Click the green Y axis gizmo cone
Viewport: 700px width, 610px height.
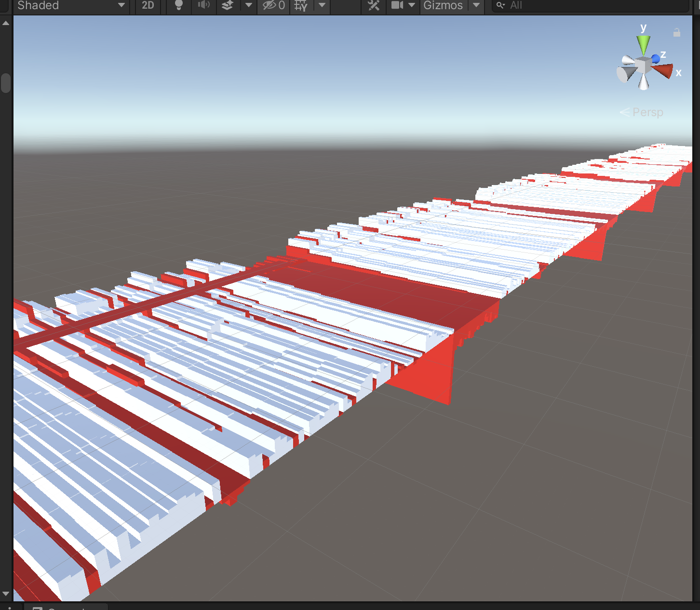point(643,44)
